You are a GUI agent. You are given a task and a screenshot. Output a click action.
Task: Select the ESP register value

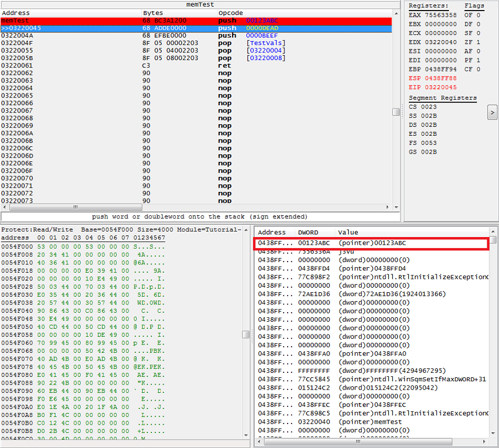(x=441, y=78)
